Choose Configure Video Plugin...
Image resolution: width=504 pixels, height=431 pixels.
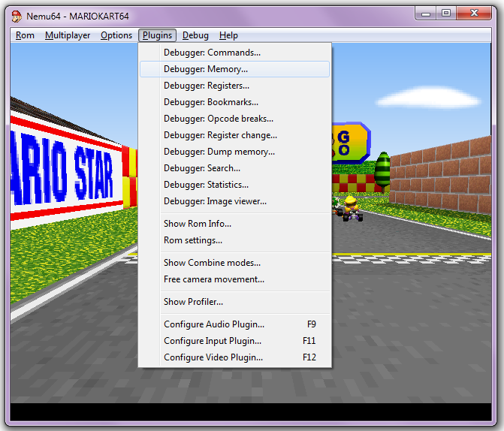[234, 357]
